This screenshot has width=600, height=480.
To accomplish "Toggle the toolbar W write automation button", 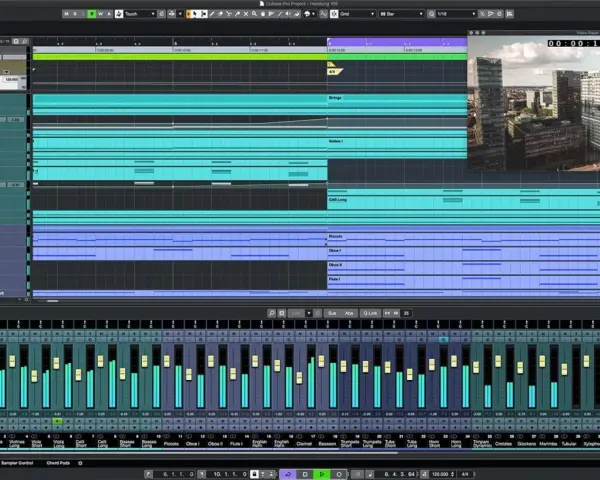I will (x=101, y=14).
